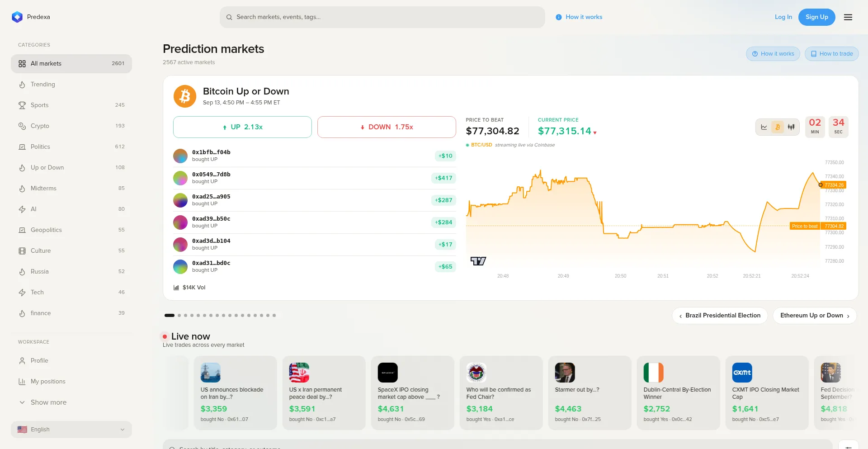
Task: Switch to the candlestick chart view
Action: point(791,127)
